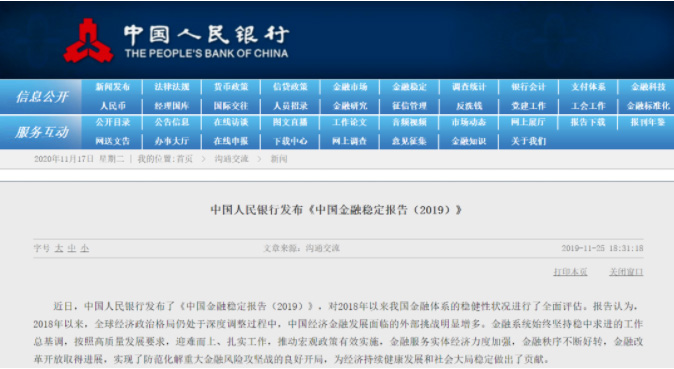Open 工作论文 navigation link
This screenshot has width=674, height=369.
click(x=350, y=122)
